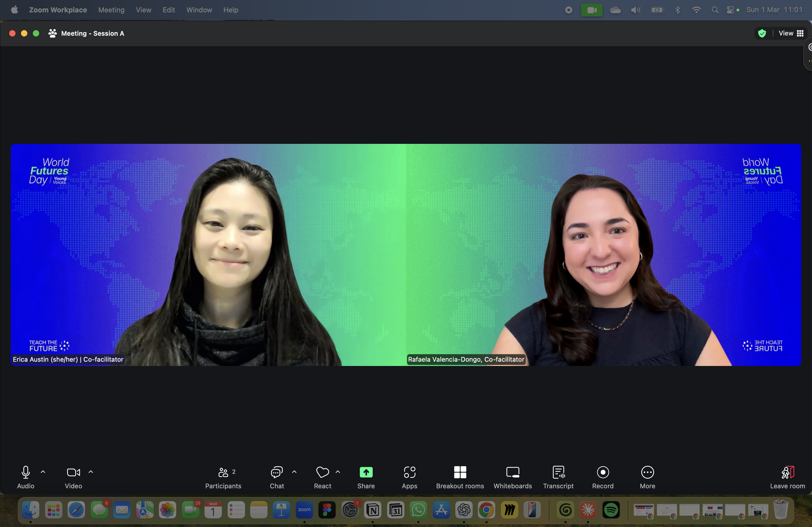The image size is (812, 527).
Task: Open the Chat panel
Action: pos(277,477)
